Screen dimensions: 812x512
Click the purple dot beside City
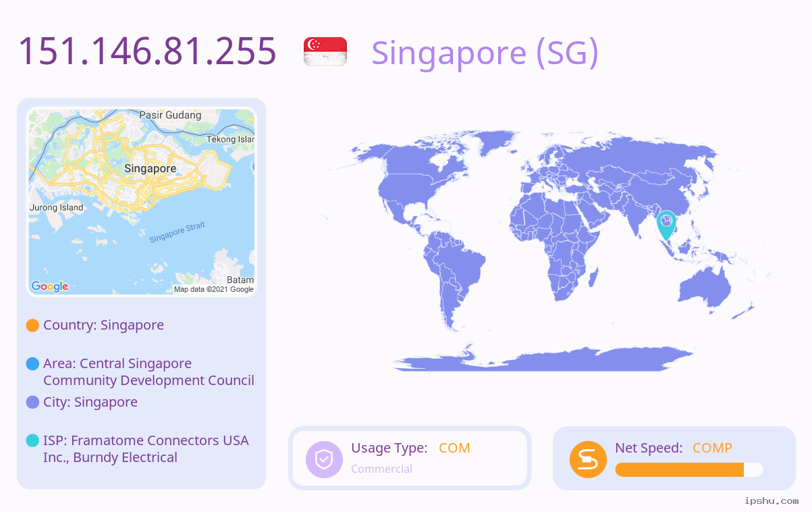pyautogui.click(x=32, y=403)
